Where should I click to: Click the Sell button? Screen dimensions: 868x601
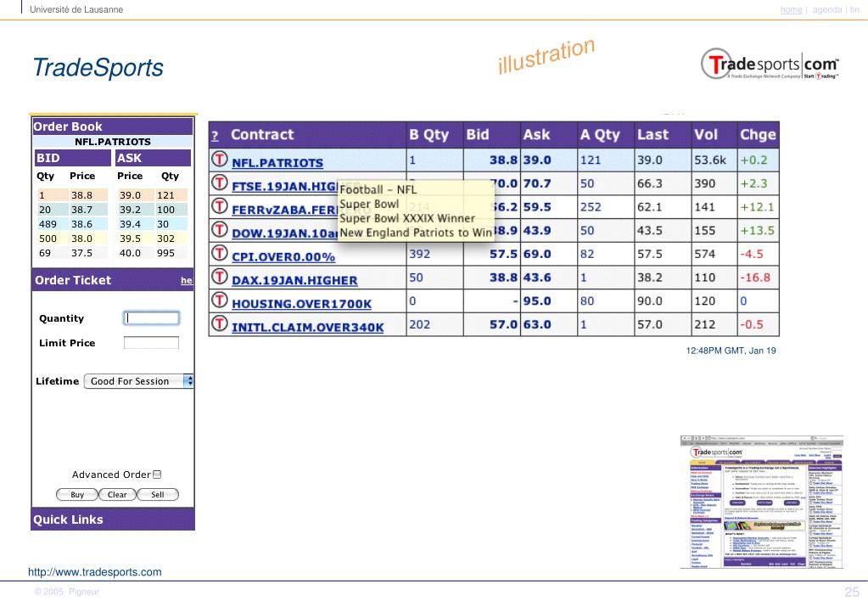click(157, 495)
